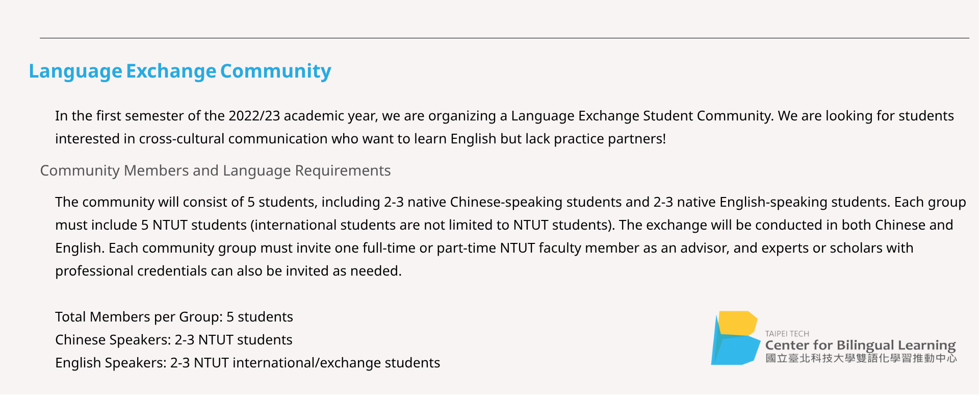
Task: Click the Community Members and Language Requirements subheading
Action: 215,170
